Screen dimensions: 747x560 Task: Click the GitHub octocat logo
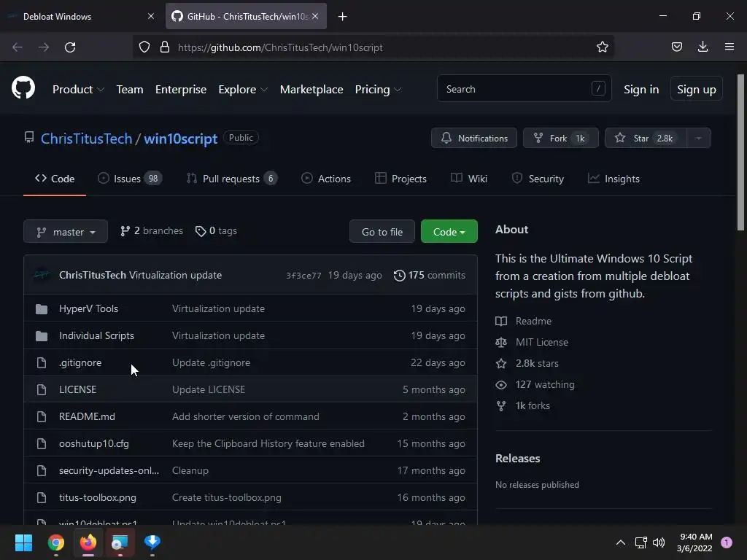23,88
